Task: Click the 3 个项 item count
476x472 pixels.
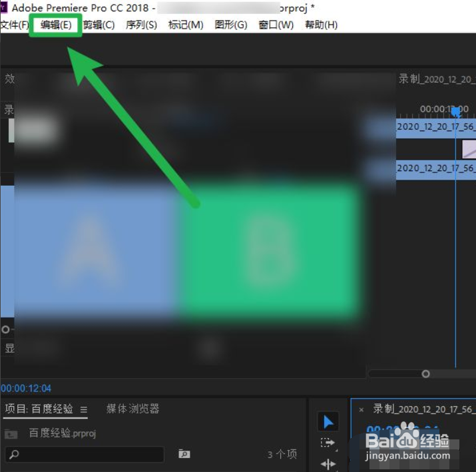Action: click(282, 455)
